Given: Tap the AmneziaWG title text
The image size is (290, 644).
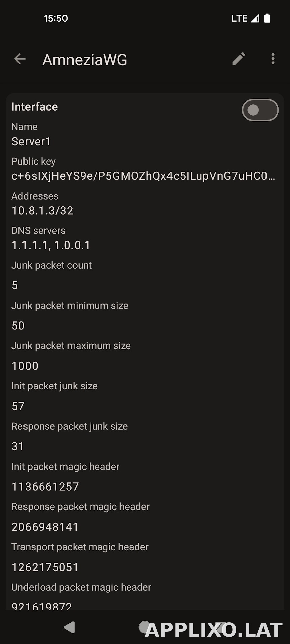Looking at the screenshot, I should tap(85, 60).
